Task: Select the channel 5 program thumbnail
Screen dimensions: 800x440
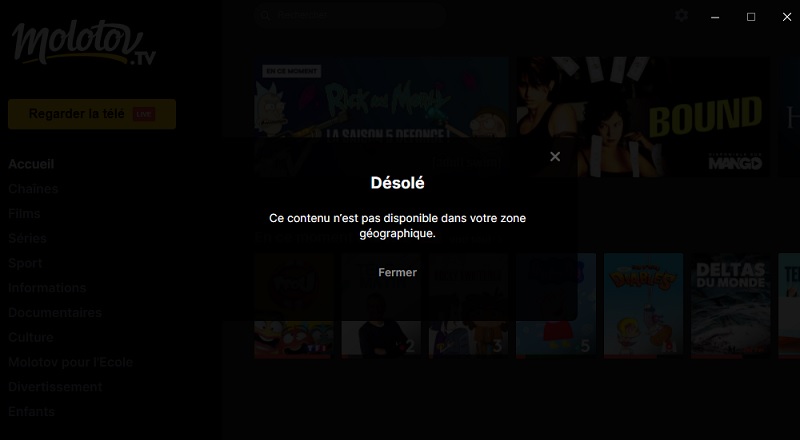Action: coord(556,305)
